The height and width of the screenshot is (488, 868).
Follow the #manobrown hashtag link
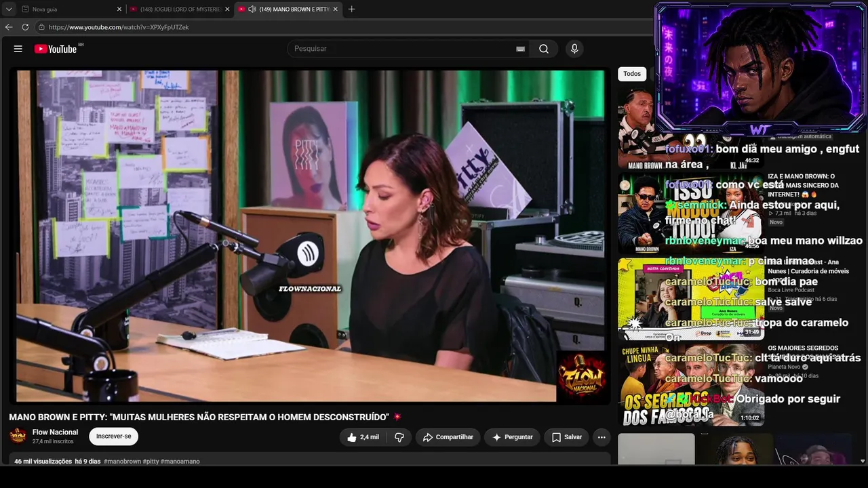[123, 462]
